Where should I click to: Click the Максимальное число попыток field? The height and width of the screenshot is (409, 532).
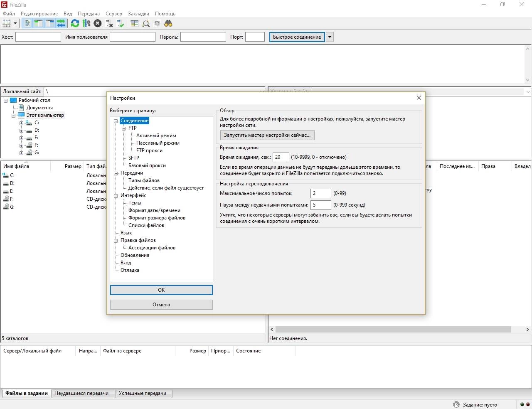click(x=321, y=193)
